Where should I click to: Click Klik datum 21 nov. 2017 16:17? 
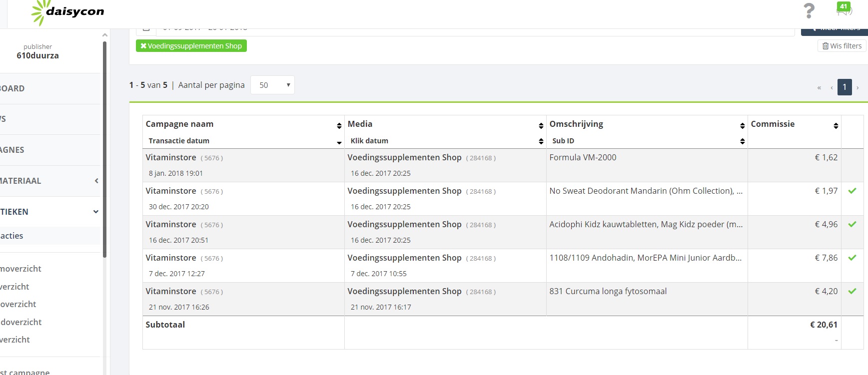click(381, 307)
